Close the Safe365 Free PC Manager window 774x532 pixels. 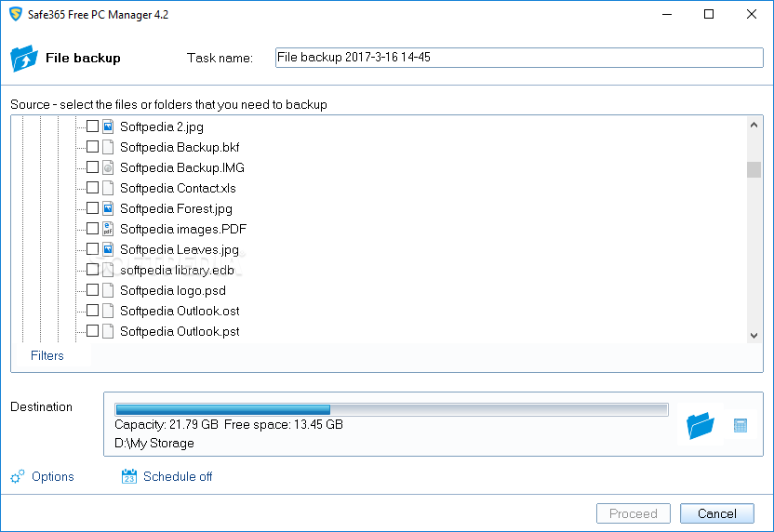pos(752,14)
